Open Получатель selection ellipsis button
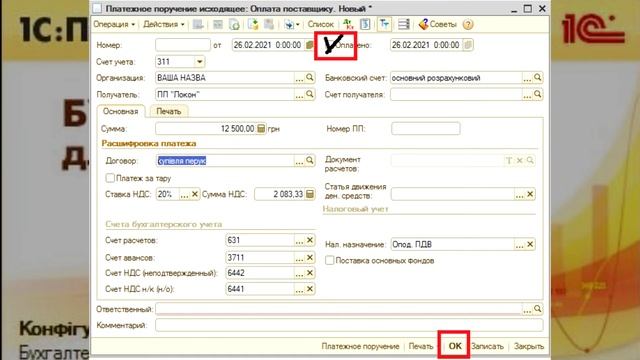 [x=299, y=95]
